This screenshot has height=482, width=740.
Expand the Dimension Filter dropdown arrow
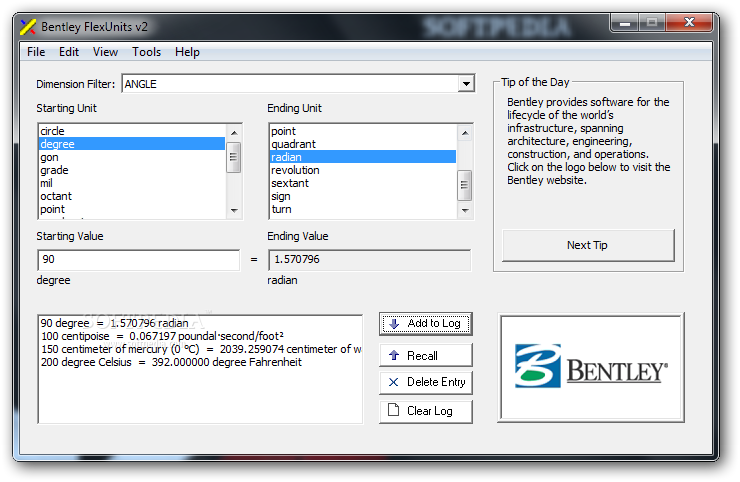point(466,84)
